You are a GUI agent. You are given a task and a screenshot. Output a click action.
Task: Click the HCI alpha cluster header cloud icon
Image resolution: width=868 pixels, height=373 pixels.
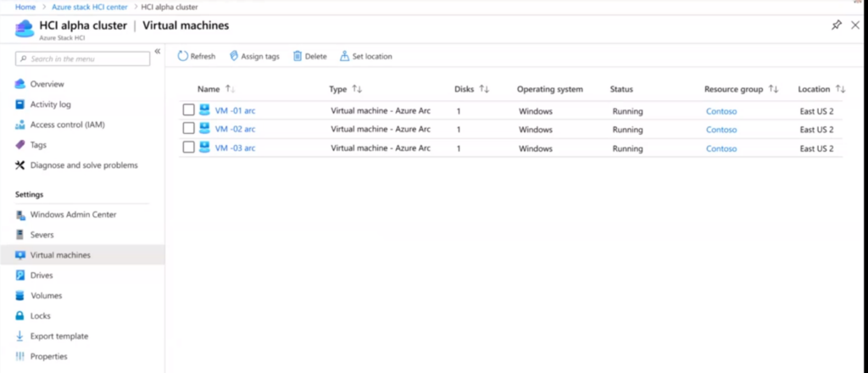pyautogui.click(x=25, y=28)
